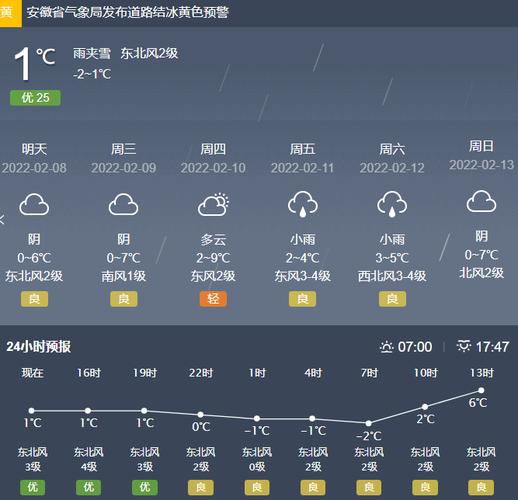Click the 优 badge under 19时 hourly column
The width and height of the screenshot is (518, 500).
pyautogui.click(x=145, y=488)
